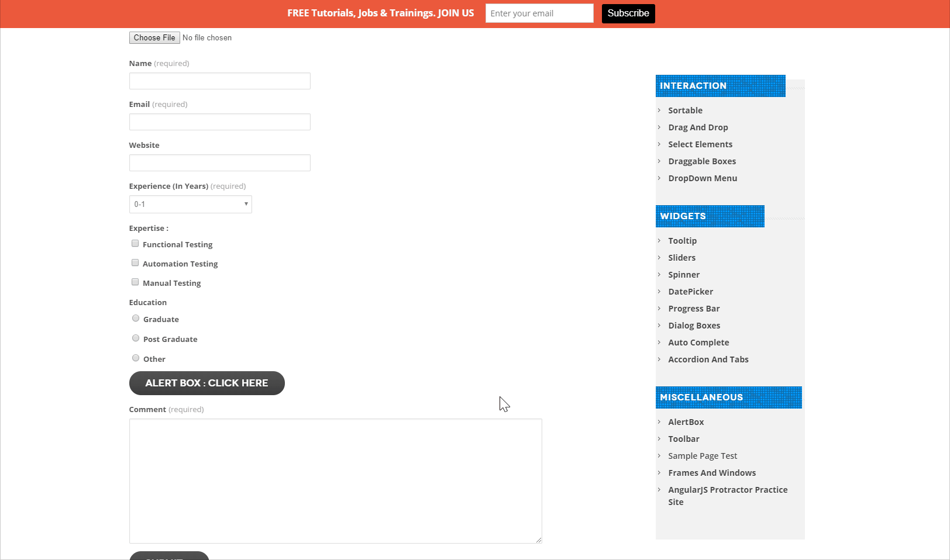Visit the Toolbar link
The image size is (950, 560).
tap(684, 439)
